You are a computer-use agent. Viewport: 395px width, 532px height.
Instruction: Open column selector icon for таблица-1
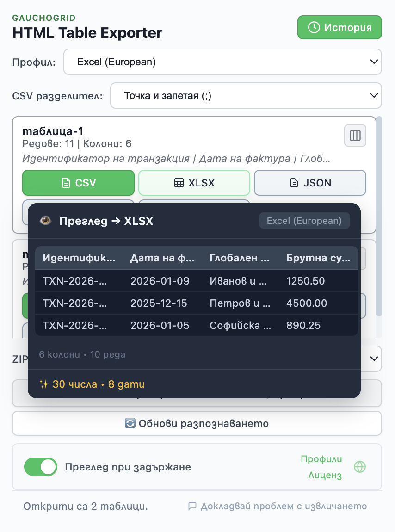[x=355, y=136]
